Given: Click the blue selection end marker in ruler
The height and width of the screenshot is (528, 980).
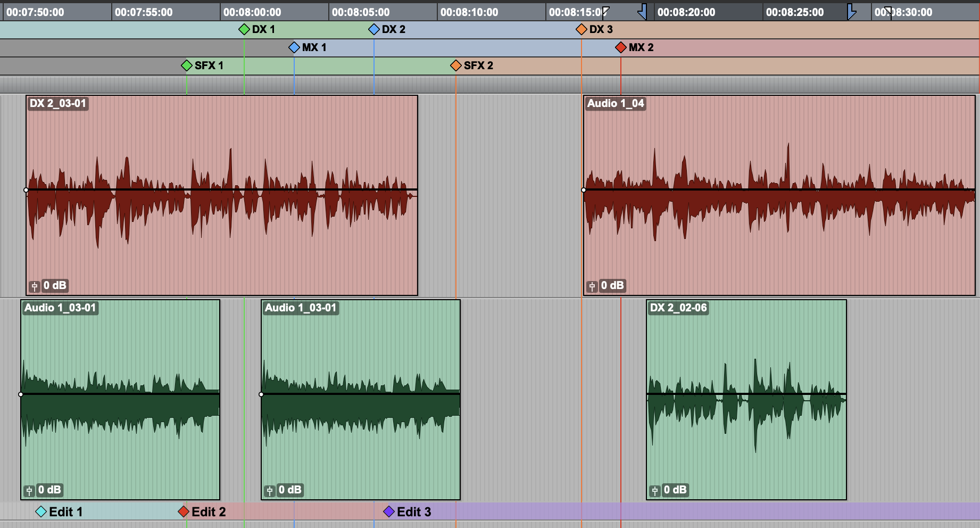Looking at the screenshot, I should 851,12.
